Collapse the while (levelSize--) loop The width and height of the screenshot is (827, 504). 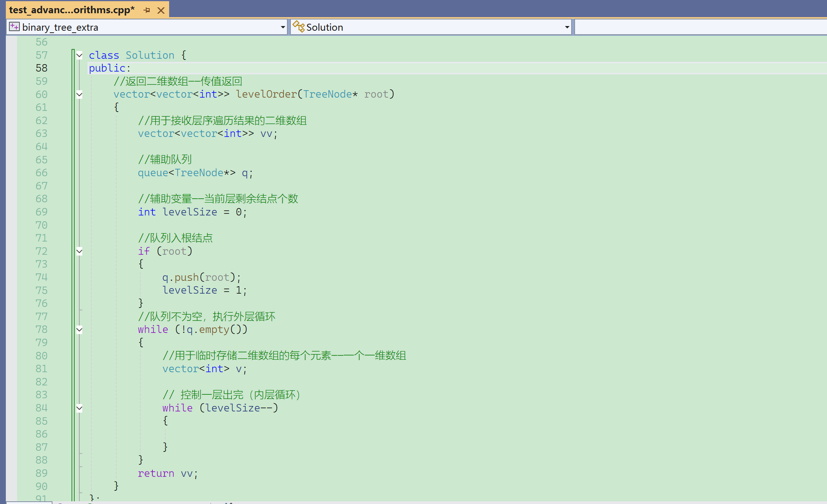tap(79, 408)
